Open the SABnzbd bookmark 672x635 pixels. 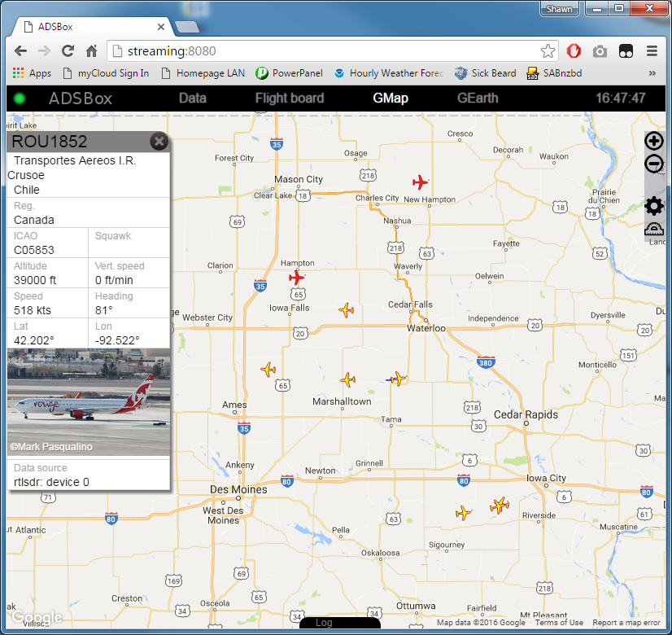[x=554, y=73]
